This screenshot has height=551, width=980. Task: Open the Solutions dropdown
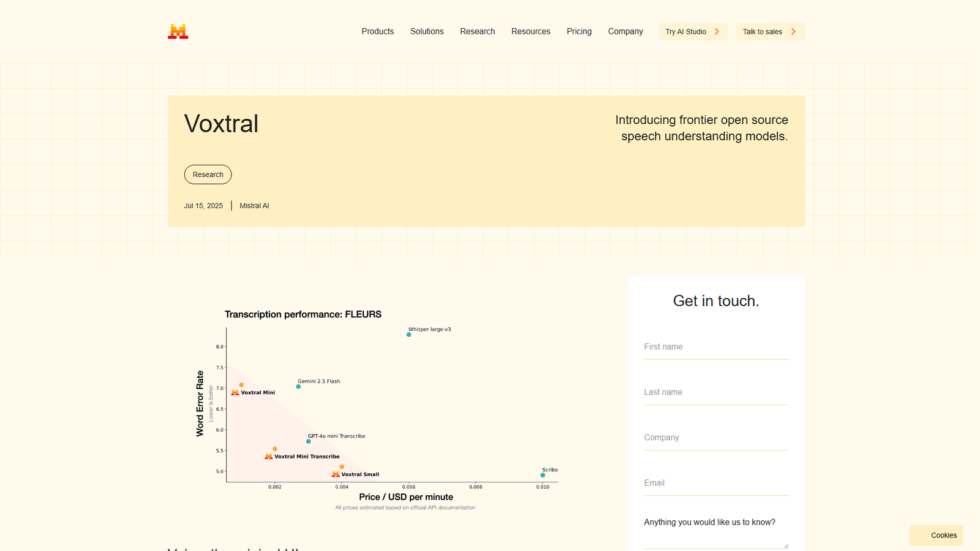427,31
